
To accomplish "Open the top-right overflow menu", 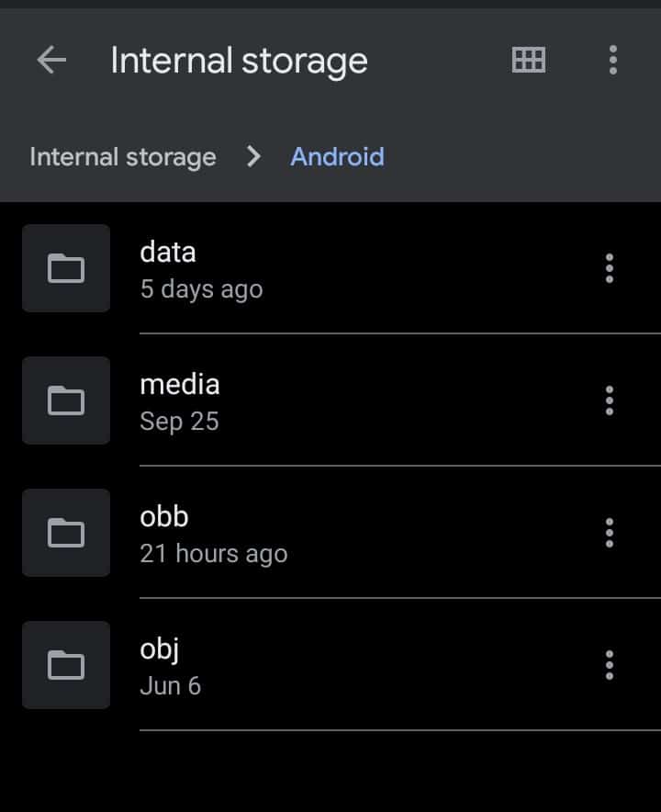I will pos(613,60).
